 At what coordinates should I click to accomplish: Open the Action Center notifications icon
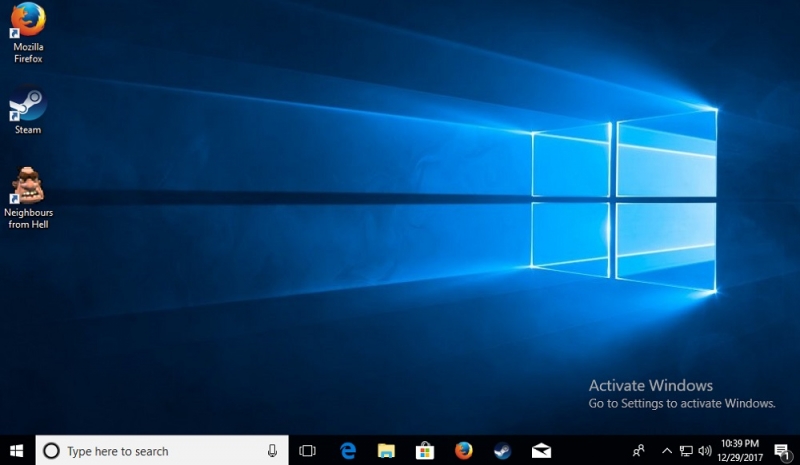(782, 451)
